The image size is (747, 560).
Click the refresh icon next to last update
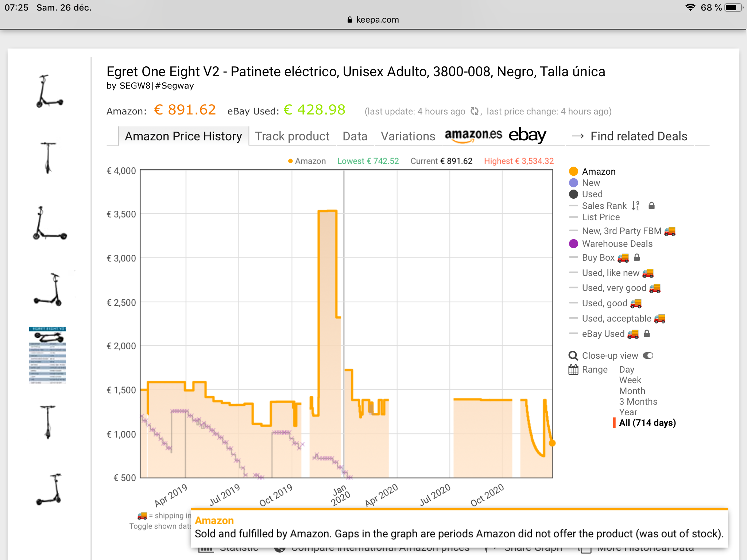[x=474, y=111]
